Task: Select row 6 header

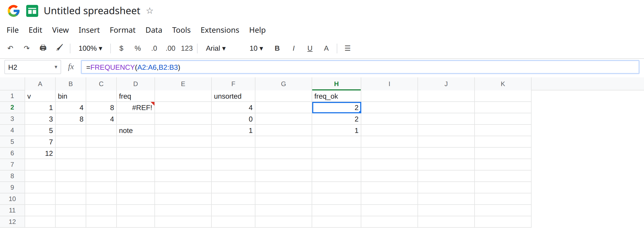Action: tap(12, 153)
